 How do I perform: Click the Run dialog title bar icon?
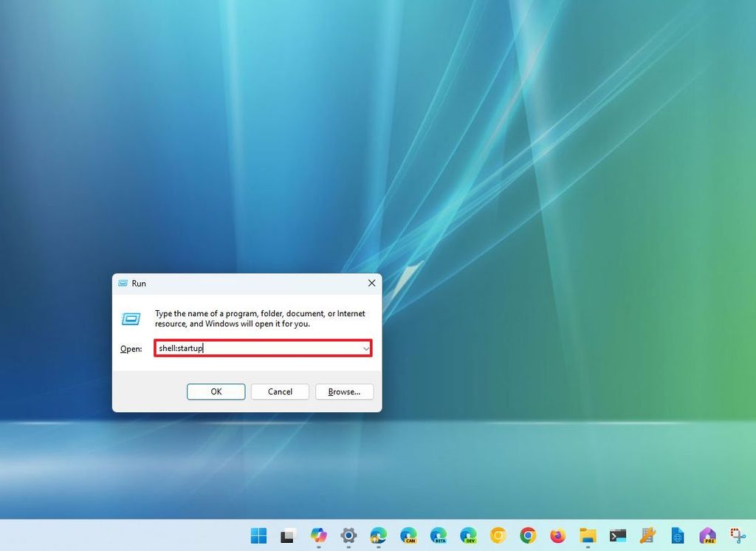(x=123, y=283)
